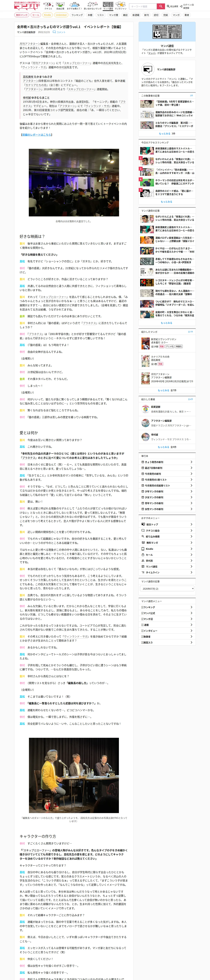The height and width of the screenshot is (980, 210).
Task: Select the 新連載 tab in the nav bar
Action: point(136,15)
